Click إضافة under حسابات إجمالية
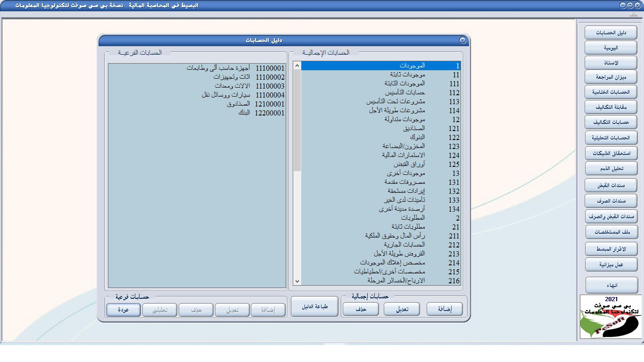644x362 pixels. (444, 308)
